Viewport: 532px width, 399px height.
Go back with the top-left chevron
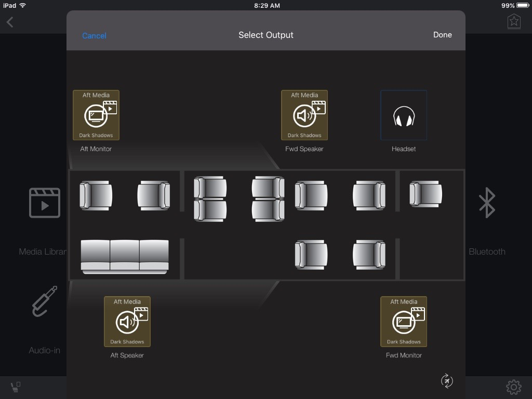click(10, 22)
